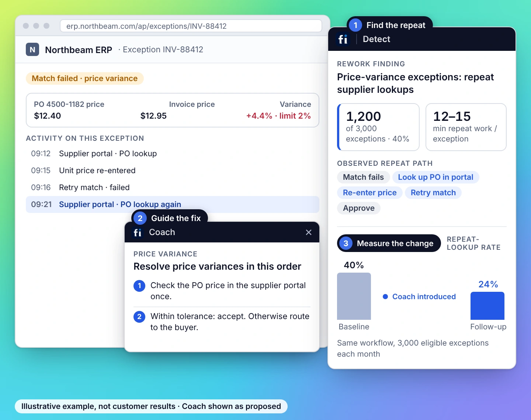Click 'Resolve price variances in this order' heading
Viewport: 531px width, 420px height.
click(x=217, y=266)
